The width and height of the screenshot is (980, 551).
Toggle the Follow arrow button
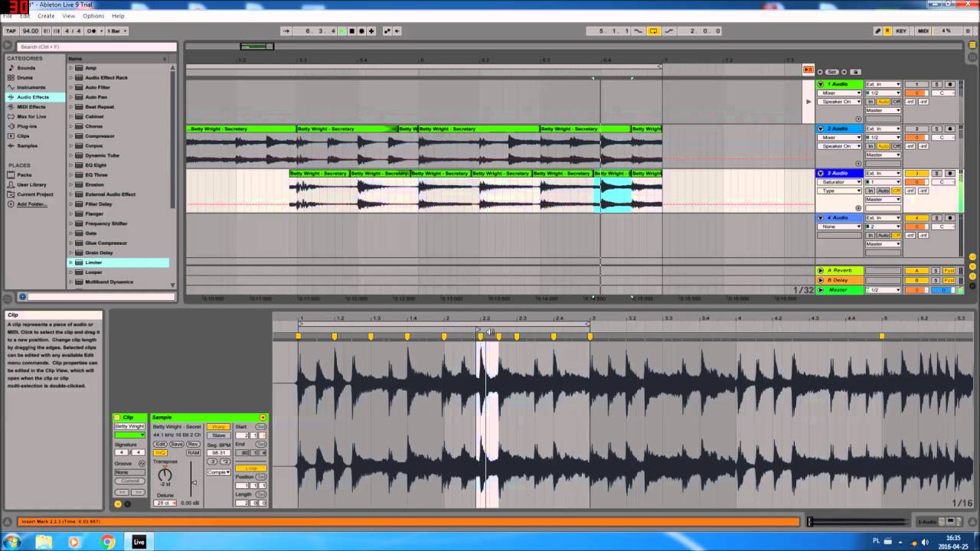pyautogui.click(x=286, y=31)
